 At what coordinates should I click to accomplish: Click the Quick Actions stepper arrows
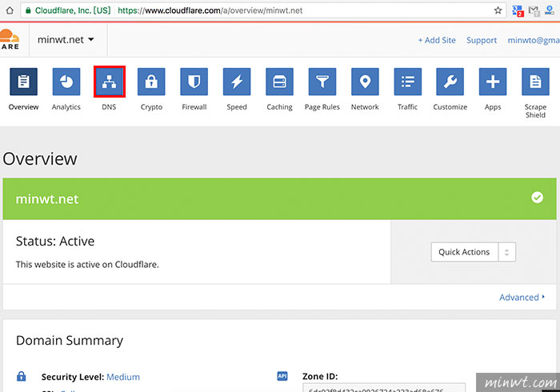(x=506, y=252)
